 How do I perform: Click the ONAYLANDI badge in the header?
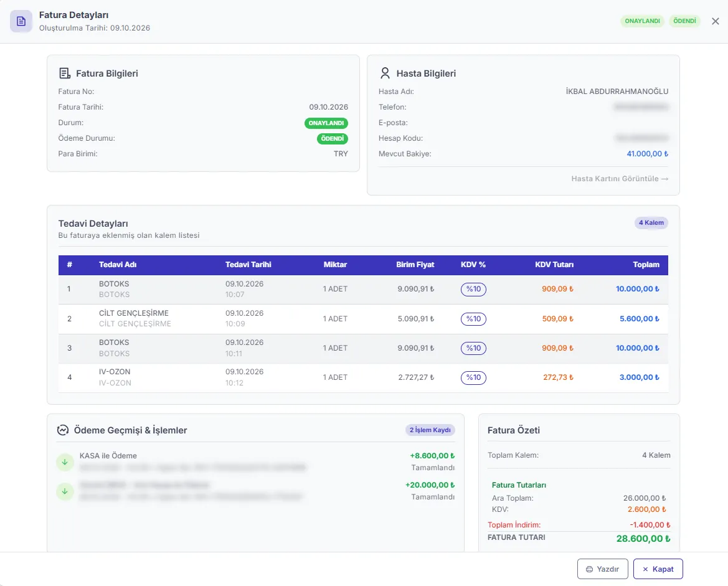[643, 21]
